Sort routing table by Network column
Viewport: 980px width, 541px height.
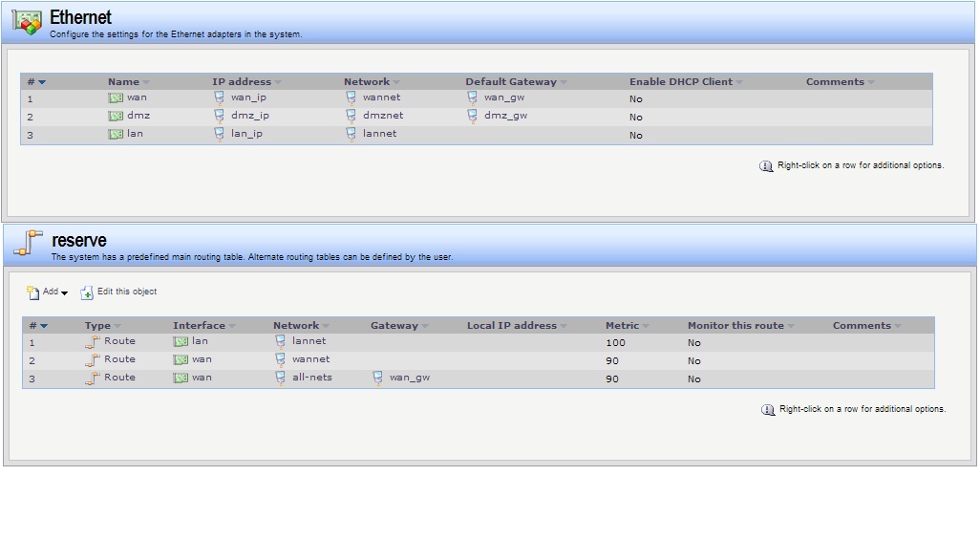(x=301, y=326)
